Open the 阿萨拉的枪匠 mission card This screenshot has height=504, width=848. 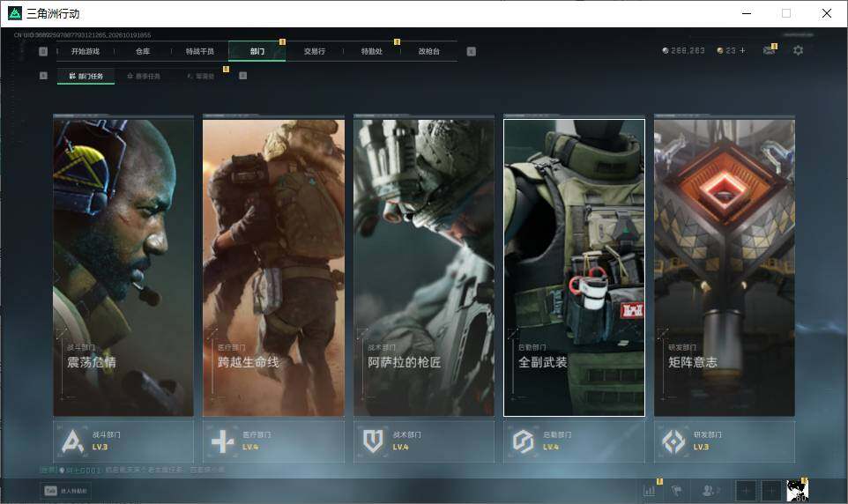click(x=424, y=268)
